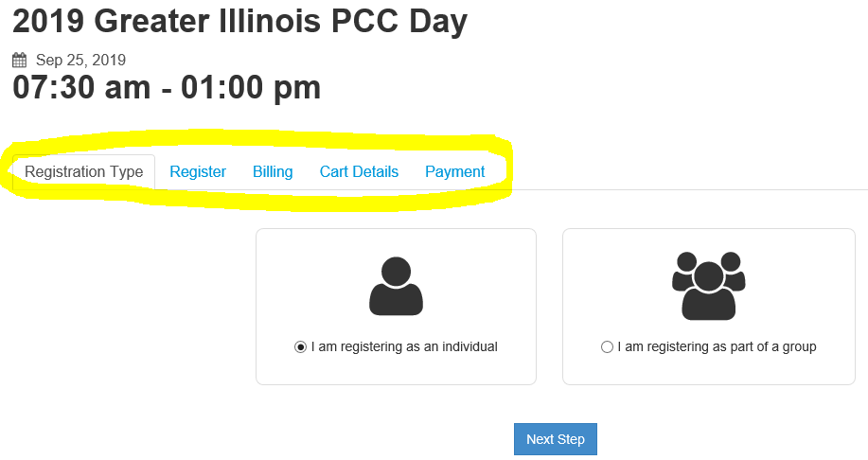Click the 2019 Greater Illinois PCC Day heading
This screenshot has height=460, width=868.
pos(240,21)
